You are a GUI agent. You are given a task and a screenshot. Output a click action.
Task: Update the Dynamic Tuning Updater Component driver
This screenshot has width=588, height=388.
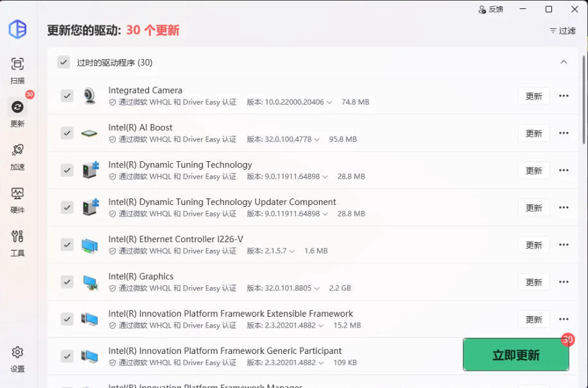[x=534, y=208]
